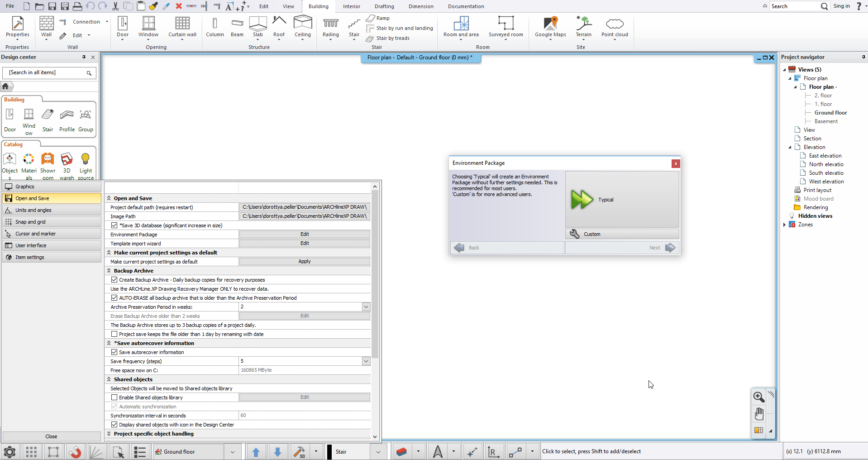Image resolution: width=868 pixels, height=460 pixels.
Task: Click the layer color palette icon bottom right
Action: [x=758, y=431]
